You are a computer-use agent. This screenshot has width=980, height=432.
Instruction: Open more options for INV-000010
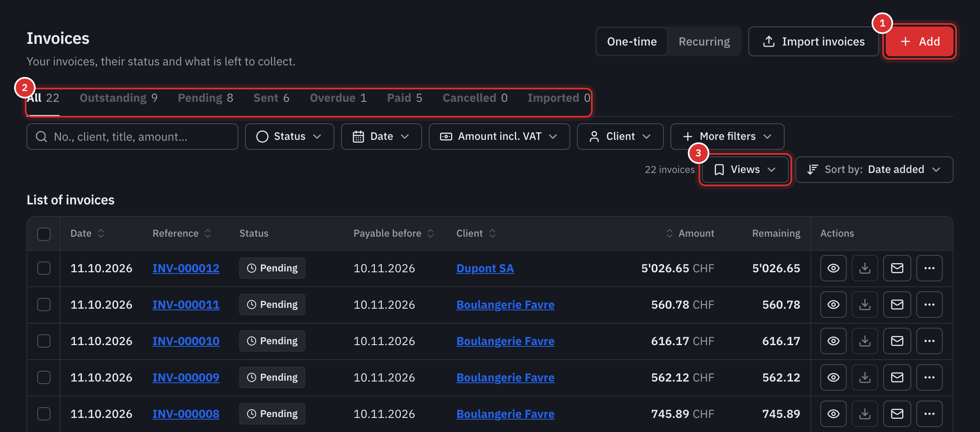pos(929,341)
